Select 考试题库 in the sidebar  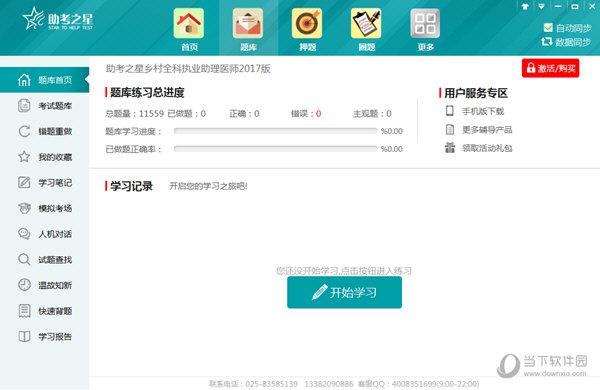pos(45,106)
